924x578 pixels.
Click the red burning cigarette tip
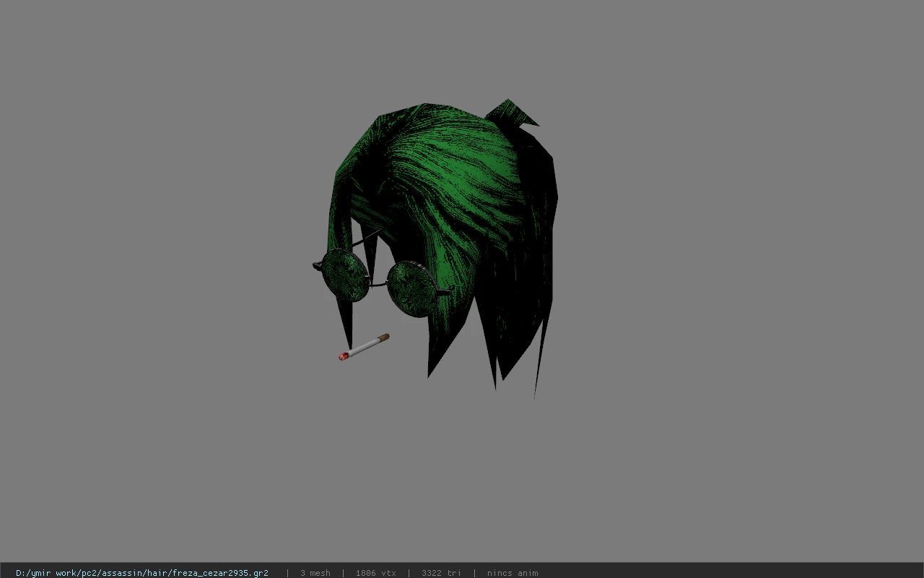[x=343, y=355]
